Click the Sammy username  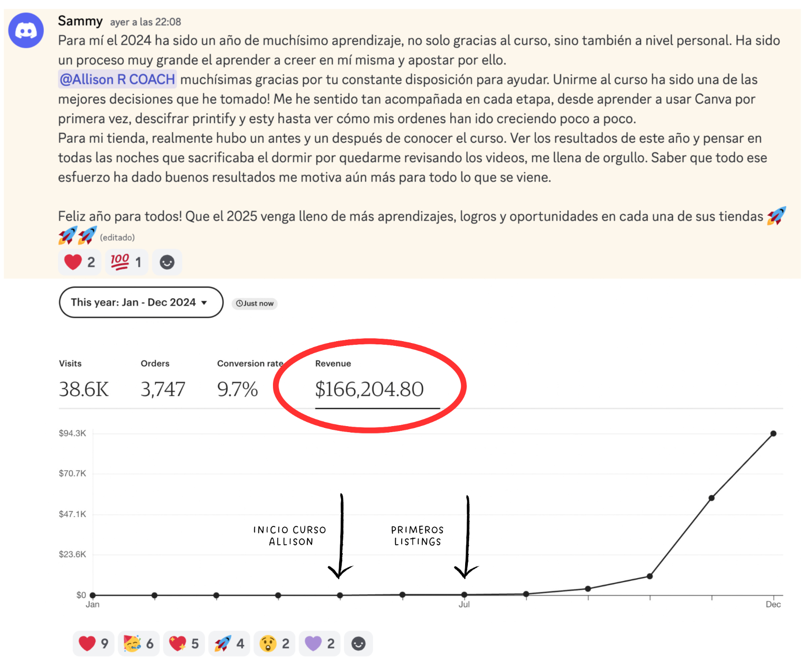(x=80, y=21)
